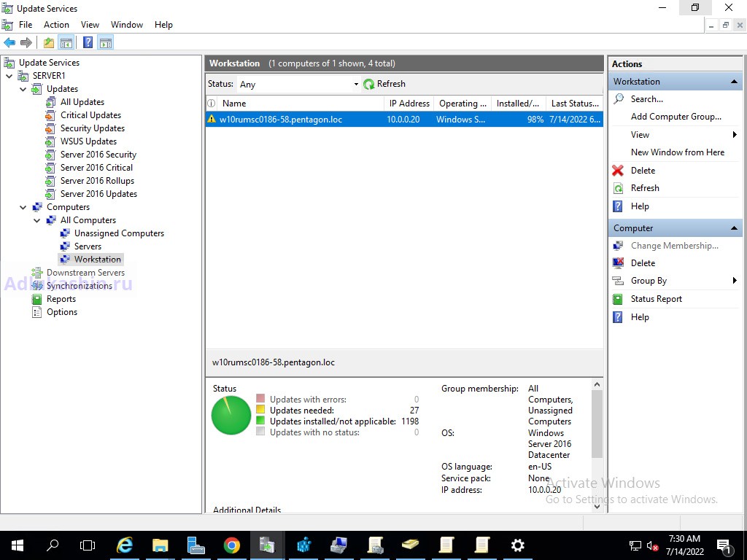Toggle Show/Hide Action Pane toolbar button
Viewport: 747px width, 560px height.
[x=106, y=43]
